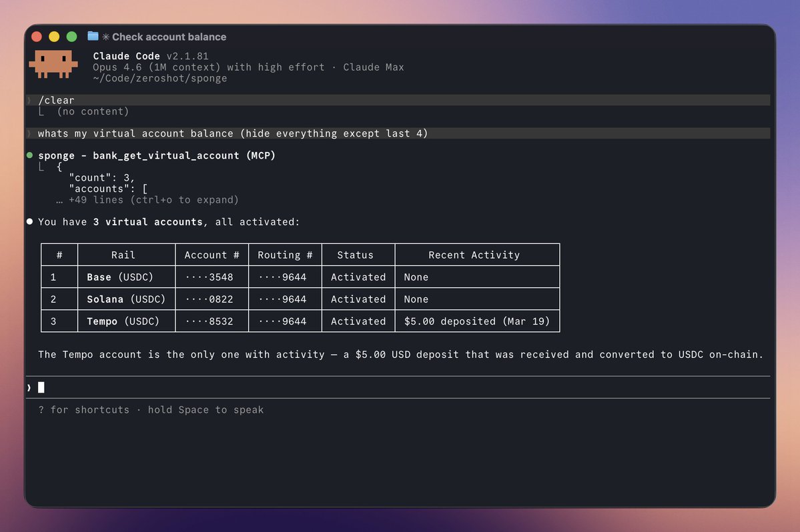Click the command prompt input line
The width and height of the screenshot is (800, 532).
point(398,388)
